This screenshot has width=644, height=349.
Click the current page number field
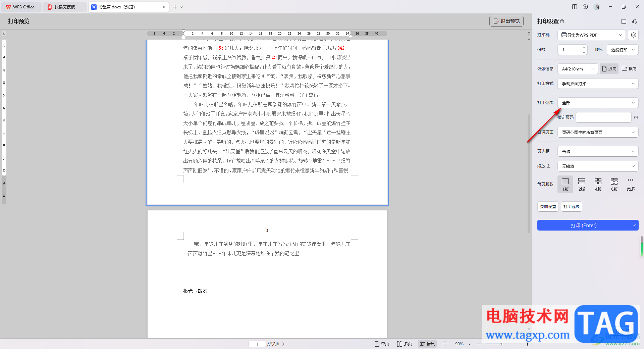pyautogui.click(x=257, y=344)
